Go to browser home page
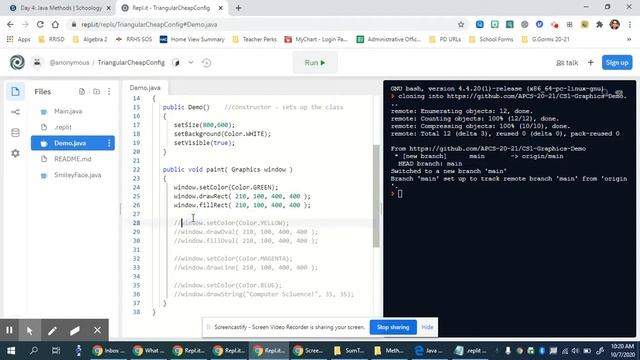This screenshot has width=640, height=360. click(55, 24)
